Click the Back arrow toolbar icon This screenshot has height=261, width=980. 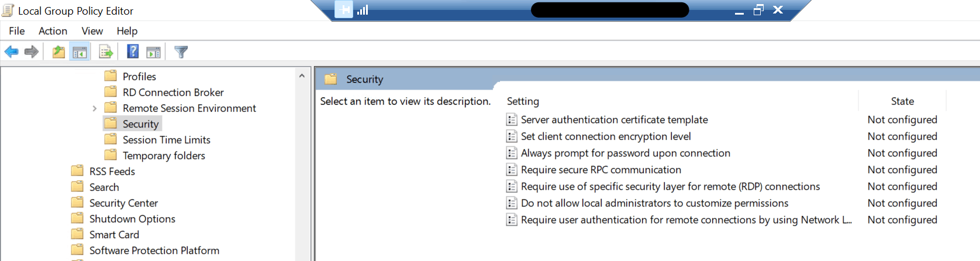click(x=11, y=52)
